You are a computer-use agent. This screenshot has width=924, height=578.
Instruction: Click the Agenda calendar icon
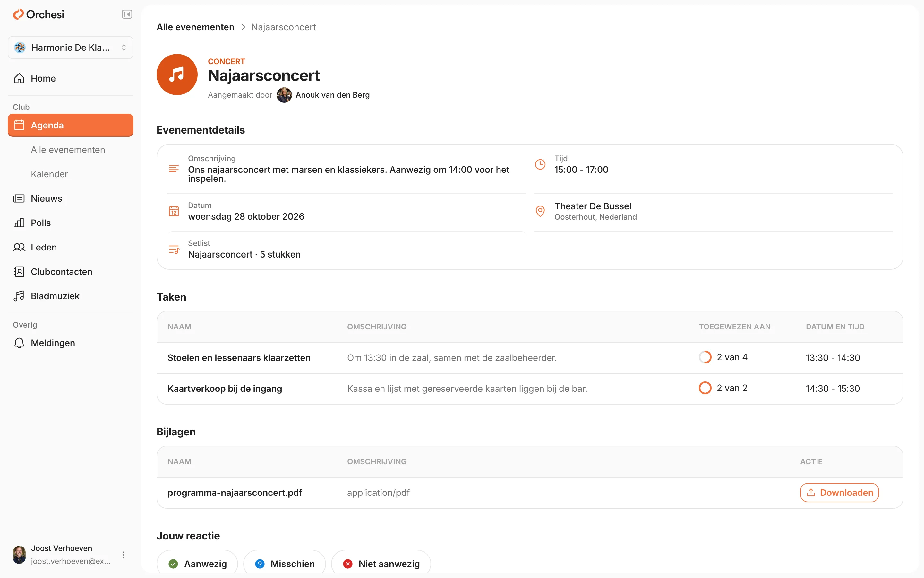[19, 125]
